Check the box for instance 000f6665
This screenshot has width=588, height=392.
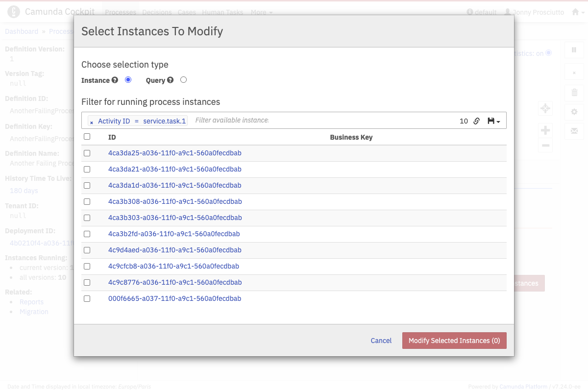[87, 298]
